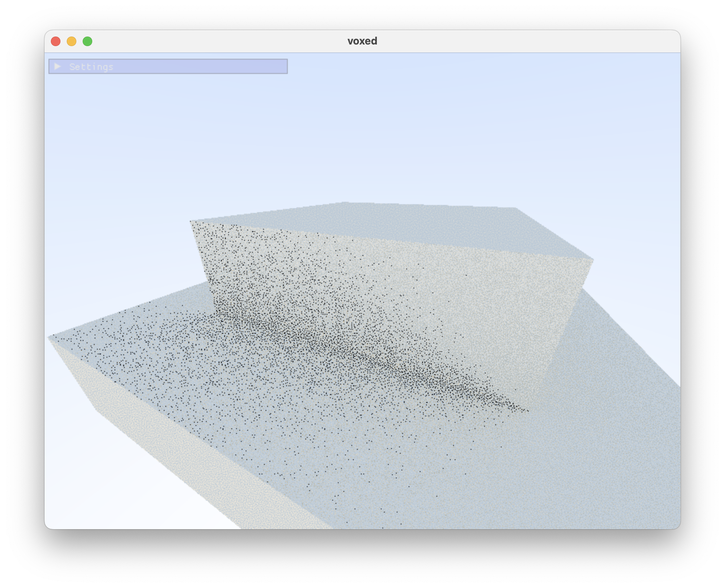Click the Settings panel header label
Viewport: 725px width, 588px height.
(91, 67)
